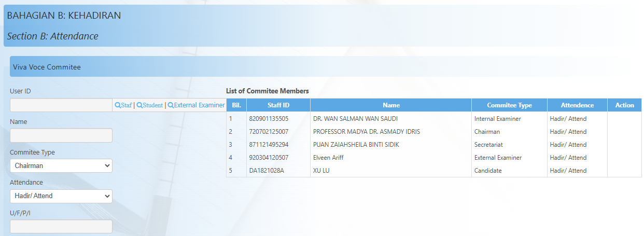Select the U/F/P/I input box

61,227
